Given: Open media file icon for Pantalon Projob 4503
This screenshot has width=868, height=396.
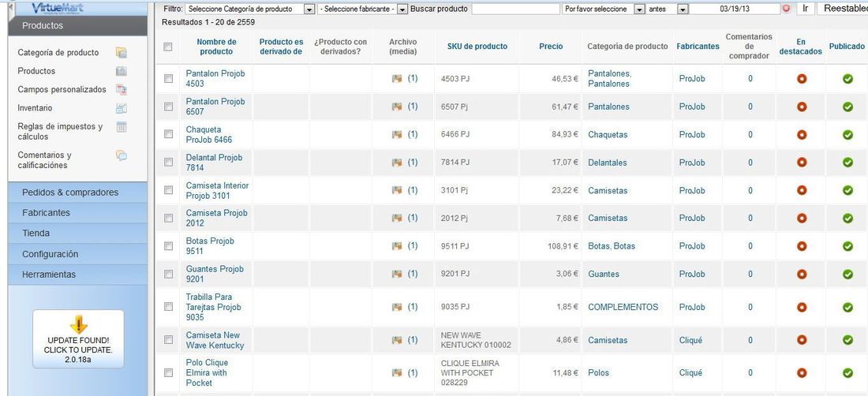Looking at the screenshot, I should click(396, 79).
